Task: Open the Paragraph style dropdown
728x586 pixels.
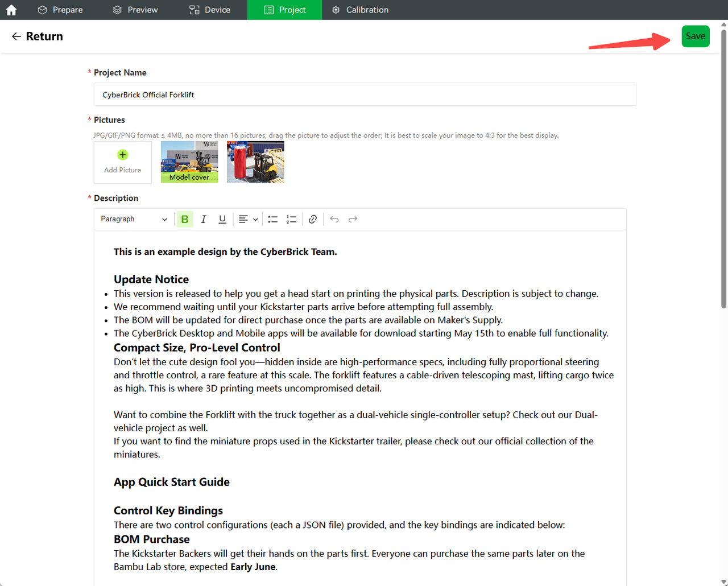Action: pyautogui.click(x=134, y=219)
